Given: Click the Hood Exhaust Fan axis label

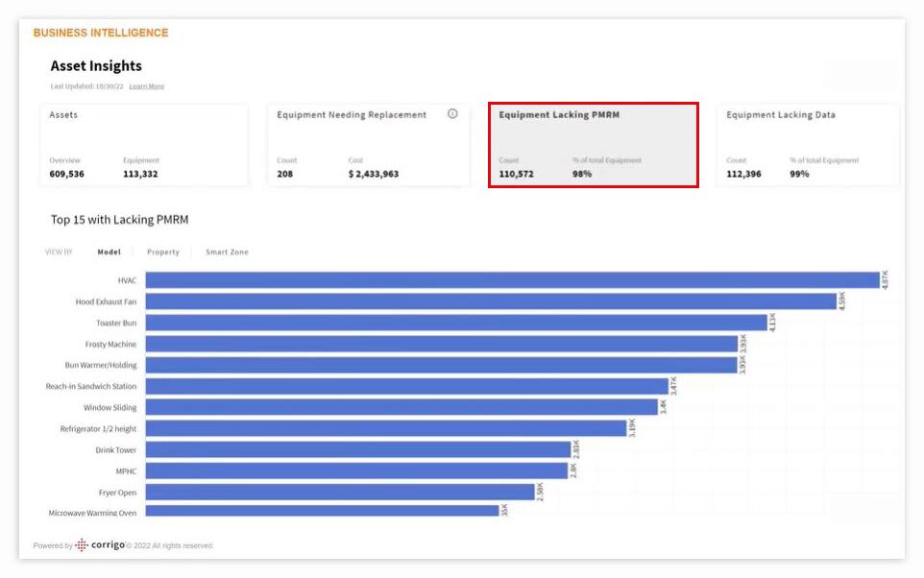Looking at the screenshot, I should coord(106,301).
